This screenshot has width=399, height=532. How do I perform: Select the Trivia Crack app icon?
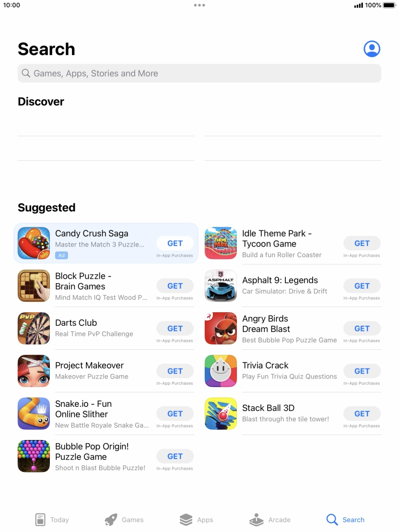coord(221,371)
